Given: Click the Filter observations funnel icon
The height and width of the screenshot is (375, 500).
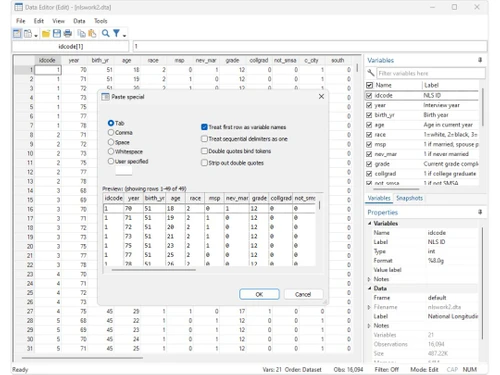Looking at the screenshot, I should (x=116, y=33).
